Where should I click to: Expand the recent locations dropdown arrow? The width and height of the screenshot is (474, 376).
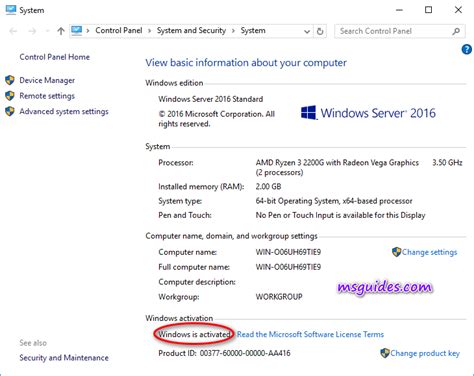click(x=47, y=31)
